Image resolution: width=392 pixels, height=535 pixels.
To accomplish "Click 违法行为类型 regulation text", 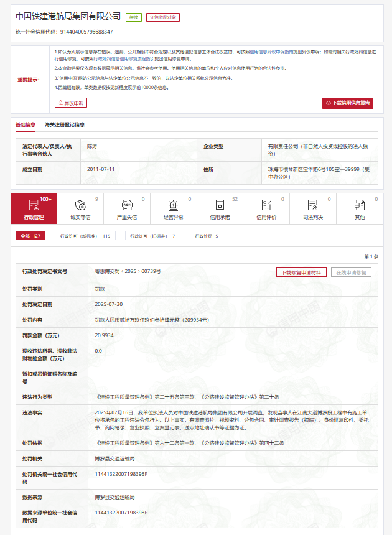I will click(187, 397).
